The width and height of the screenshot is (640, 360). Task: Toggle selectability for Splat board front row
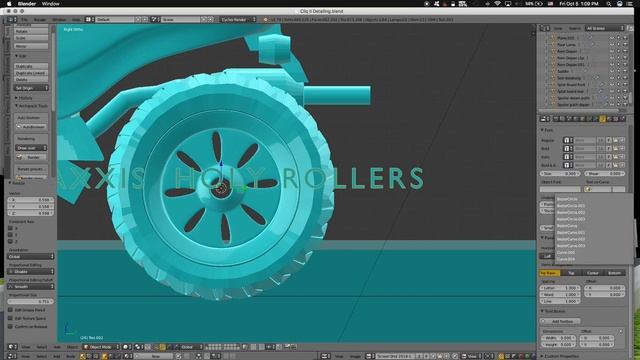point(619,84)
